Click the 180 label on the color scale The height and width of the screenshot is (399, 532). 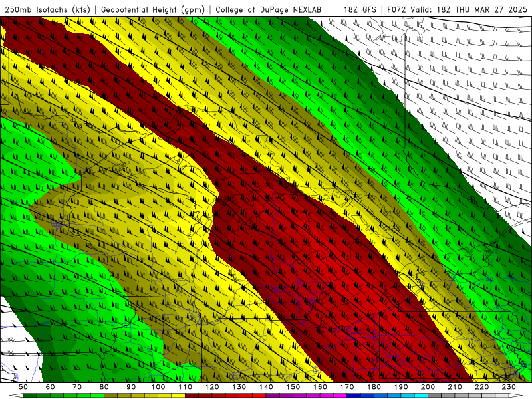click(374, 387)
